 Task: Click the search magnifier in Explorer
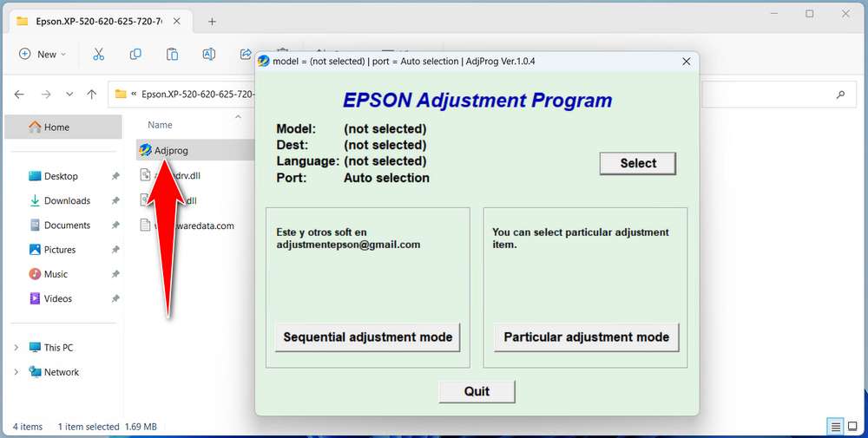pos(840,95)
